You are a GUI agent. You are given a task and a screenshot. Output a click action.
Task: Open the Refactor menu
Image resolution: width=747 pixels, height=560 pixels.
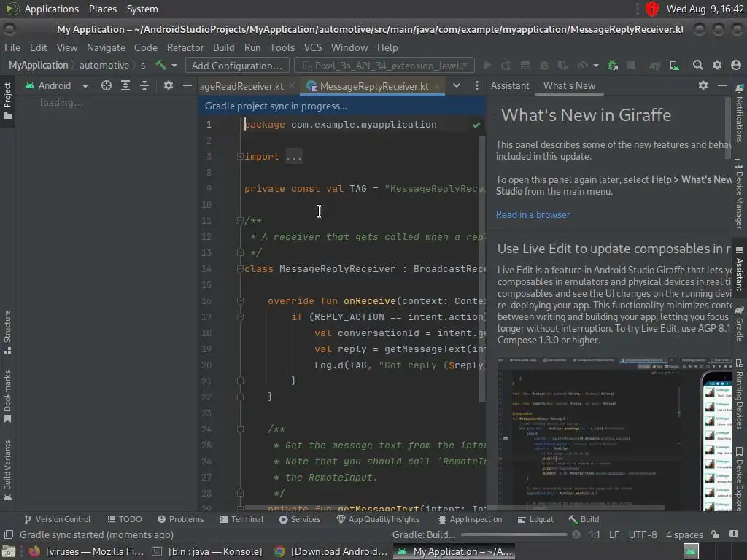[x=185, y=47]
